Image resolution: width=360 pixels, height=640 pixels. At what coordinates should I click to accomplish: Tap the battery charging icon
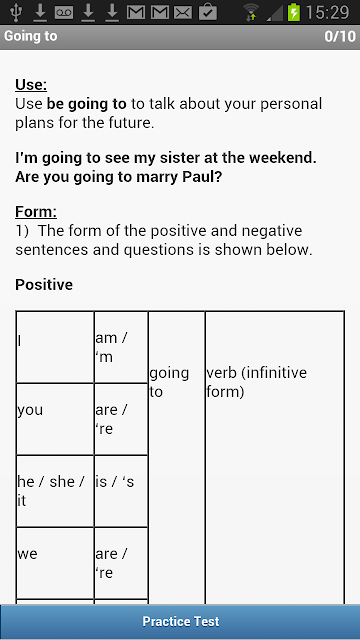click(x=294, y=12)
